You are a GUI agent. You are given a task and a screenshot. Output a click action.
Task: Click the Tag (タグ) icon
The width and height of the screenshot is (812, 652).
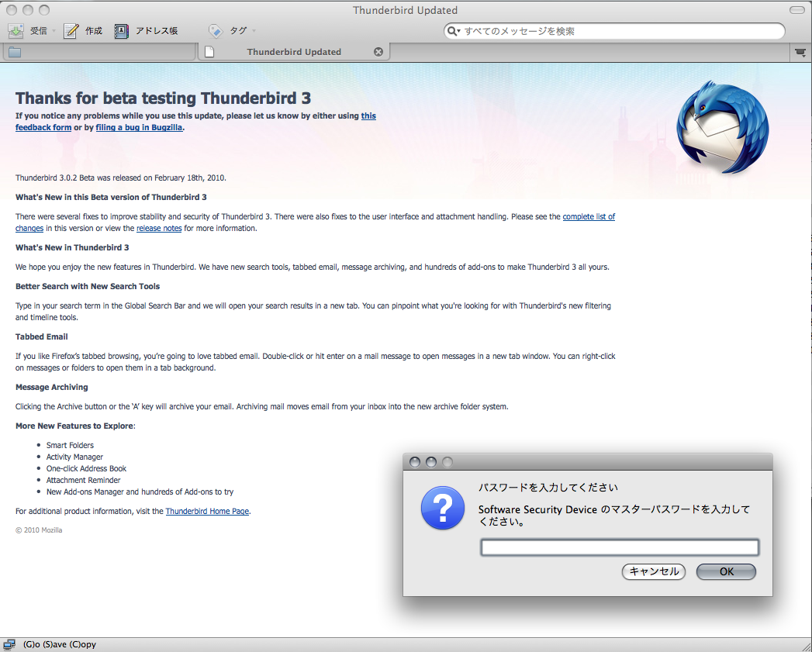coord(216,31)
